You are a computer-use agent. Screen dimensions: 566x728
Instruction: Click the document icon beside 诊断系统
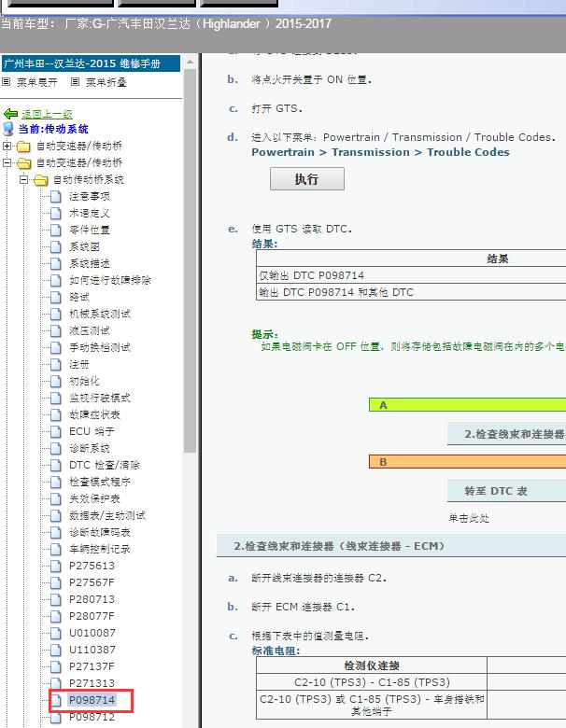point(56,448)
